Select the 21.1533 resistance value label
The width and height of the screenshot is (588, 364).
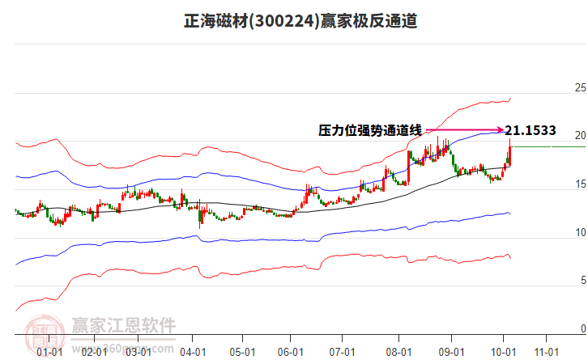[x=530, y=130]
